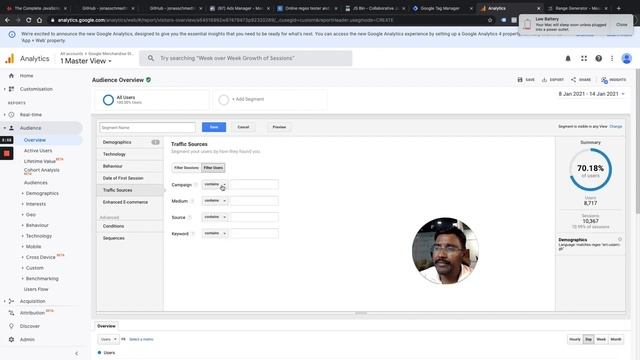This screenshot has width=640, height=360.
Task: Click the Preview button
Action: tap(279, 127)
